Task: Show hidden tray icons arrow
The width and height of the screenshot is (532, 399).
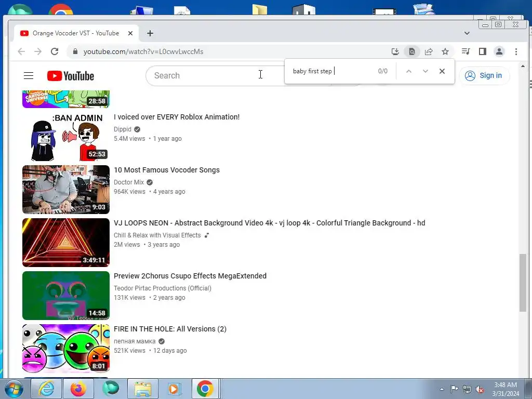Action: click(x=442, y=389)
